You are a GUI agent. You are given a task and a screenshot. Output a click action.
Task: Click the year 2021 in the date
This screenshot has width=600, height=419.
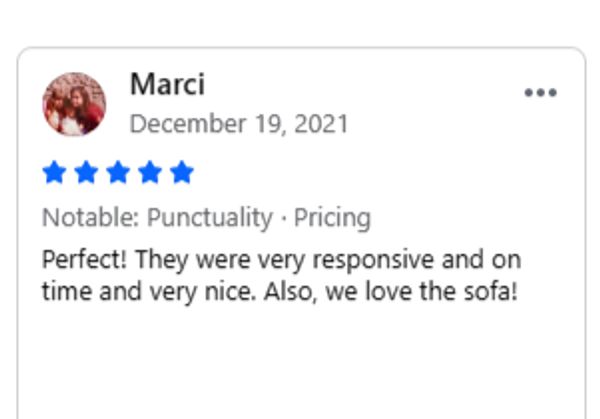(x=325, y=125)
